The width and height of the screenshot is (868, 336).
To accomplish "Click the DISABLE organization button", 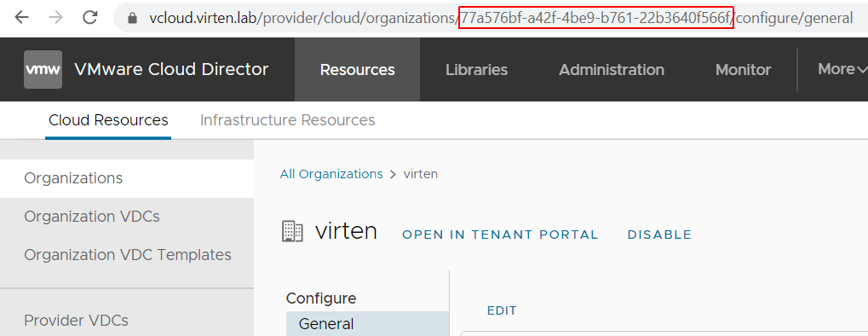I will point(659,235).
